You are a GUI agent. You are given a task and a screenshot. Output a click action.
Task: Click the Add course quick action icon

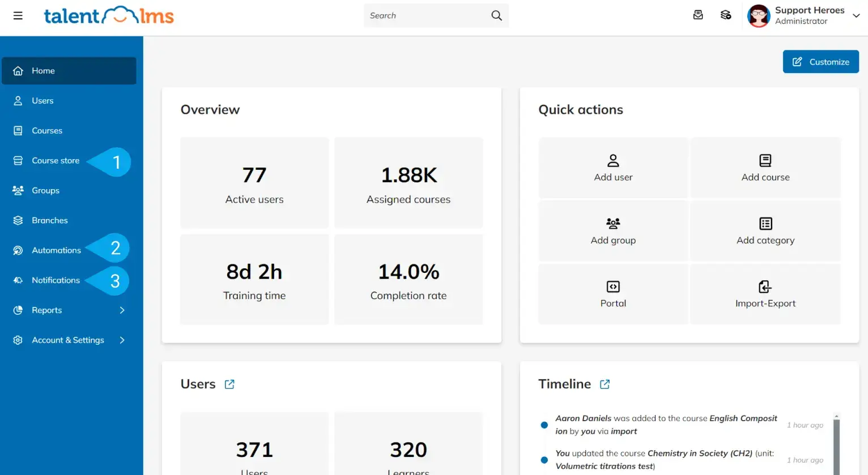click(x=765, y=160)
